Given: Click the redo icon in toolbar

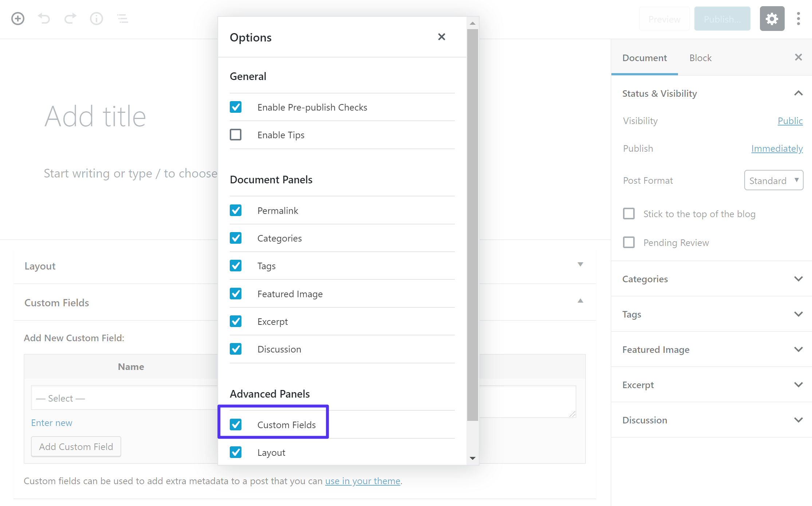Looking at the screenshot, I should pos(70,17).
